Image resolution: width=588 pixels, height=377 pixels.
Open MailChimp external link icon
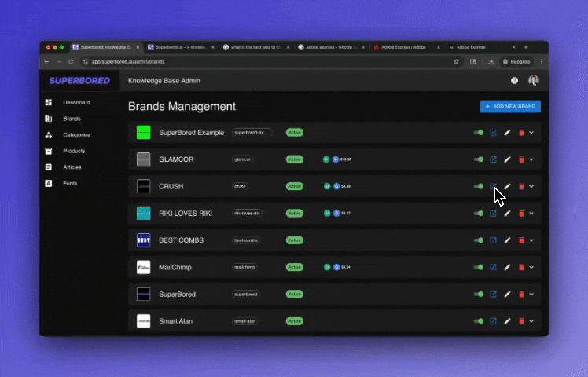(x=493, y=268)
